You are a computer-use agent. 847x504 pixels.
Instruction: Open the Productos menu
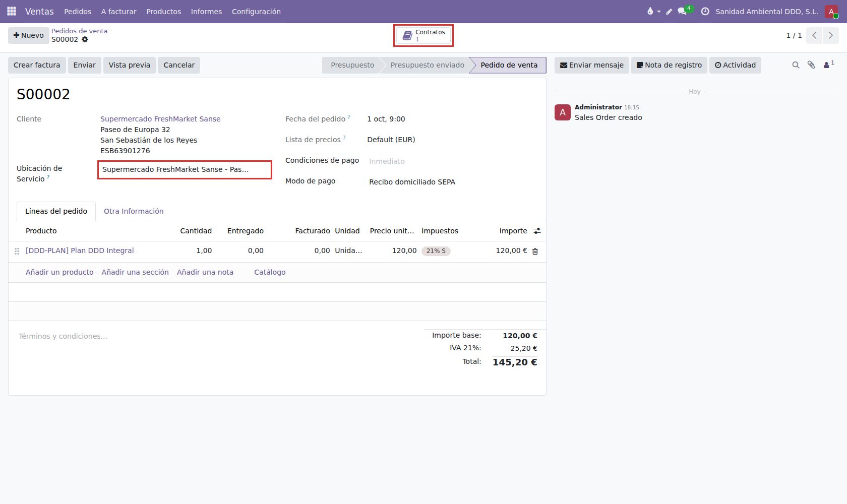[163, 12]
